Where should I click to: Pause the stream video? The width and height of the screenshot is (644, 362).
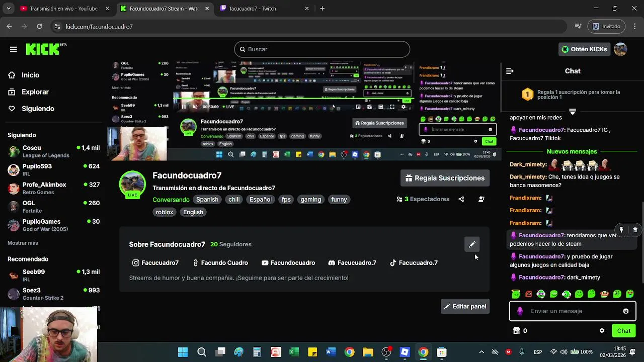click(184, 107)
